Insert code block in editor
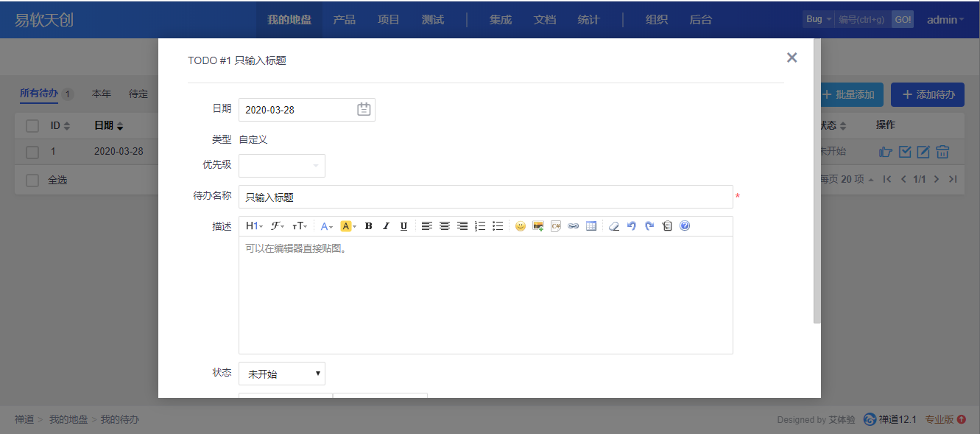Viewport: 980px width, 434px height. [556, 226]
